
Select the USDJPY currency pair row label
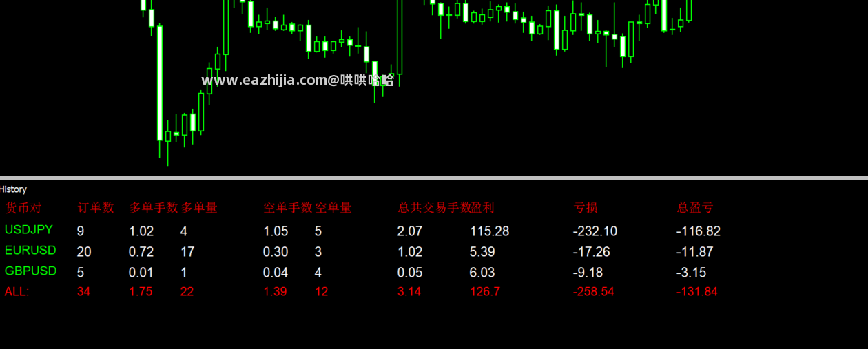tap(29, 230)
